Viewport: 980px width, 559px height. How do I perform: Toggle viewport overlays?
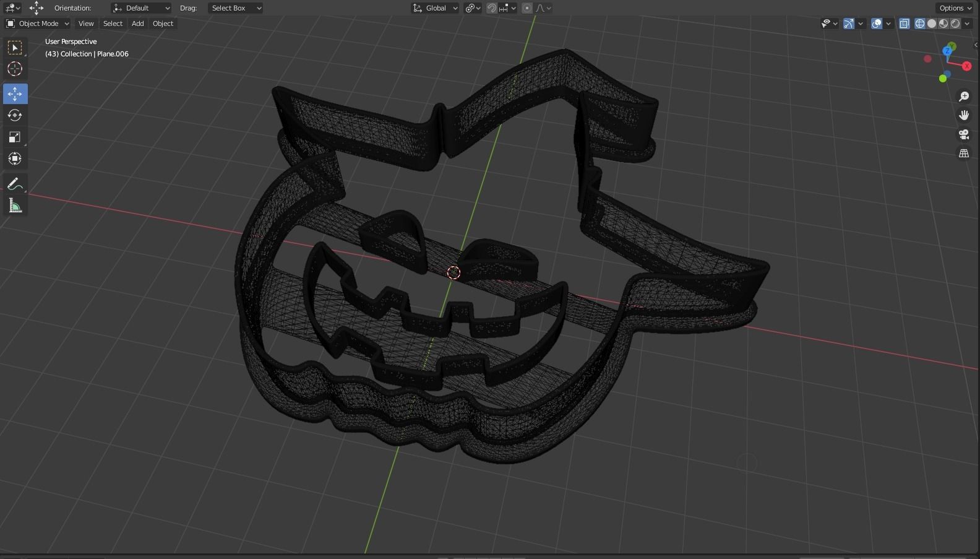[877, 24]
